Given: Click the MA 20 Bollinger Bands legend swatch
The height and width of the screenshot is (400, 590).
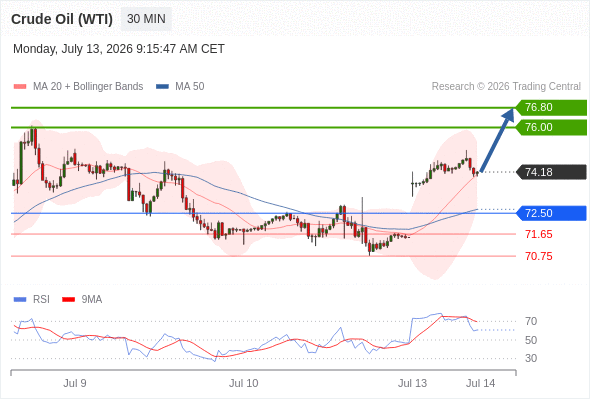Looking at the screenshot, I should pyautogui.click(x=20, y=87).
